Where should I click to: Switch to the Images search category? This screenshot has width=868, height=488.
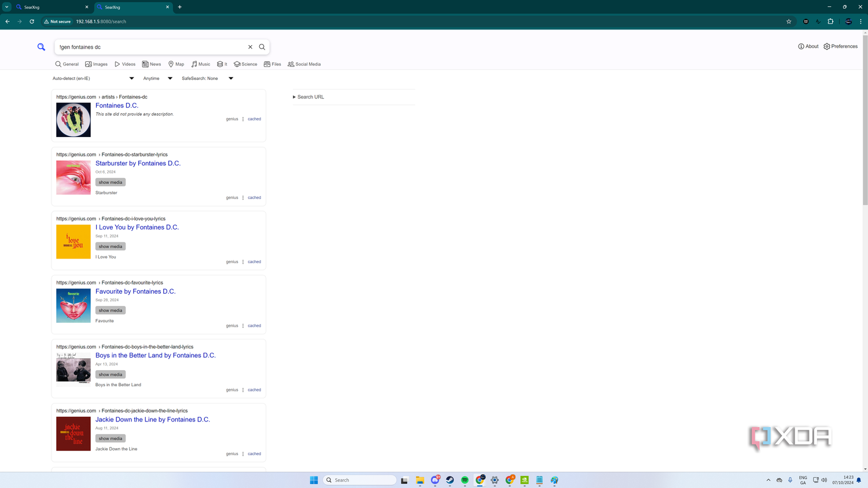point(97,64)
